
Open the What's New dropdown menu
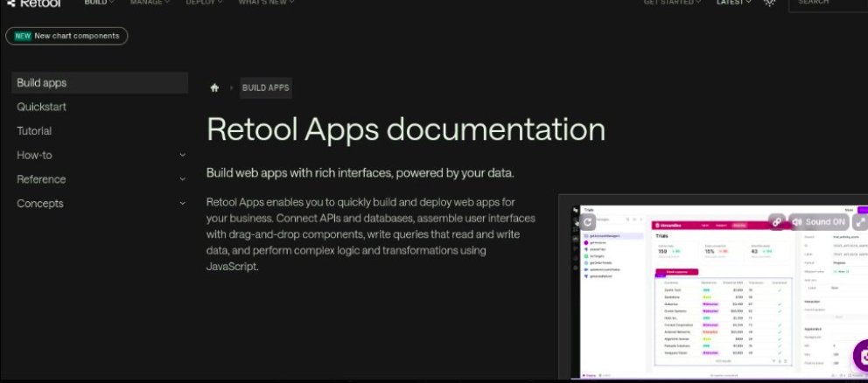pos(266,3)
